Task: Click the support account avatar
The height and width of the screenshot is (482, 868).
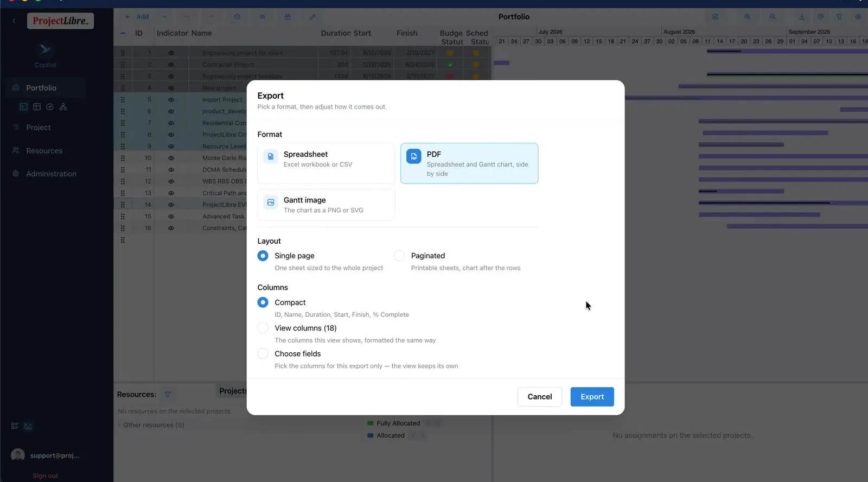Action: [x=18, y=455]
